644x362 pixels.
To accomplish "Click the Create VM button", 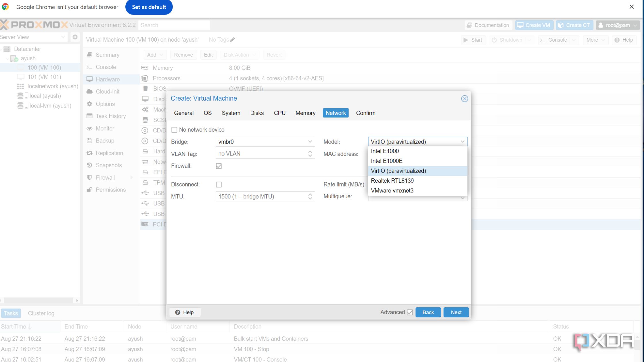I will click(x=534, y=25).
